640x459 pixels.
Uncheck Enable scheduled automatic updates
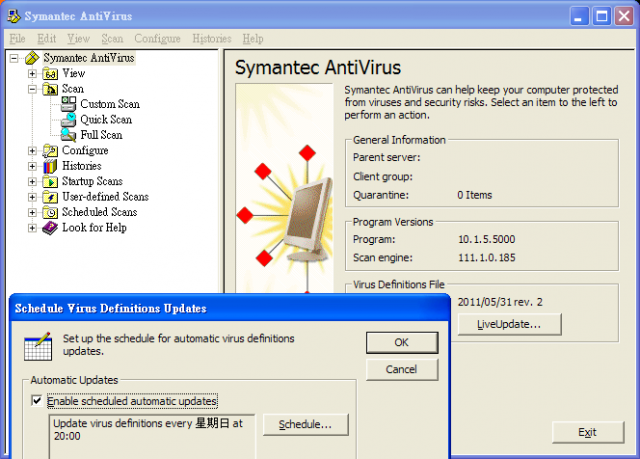click(37, 401)
